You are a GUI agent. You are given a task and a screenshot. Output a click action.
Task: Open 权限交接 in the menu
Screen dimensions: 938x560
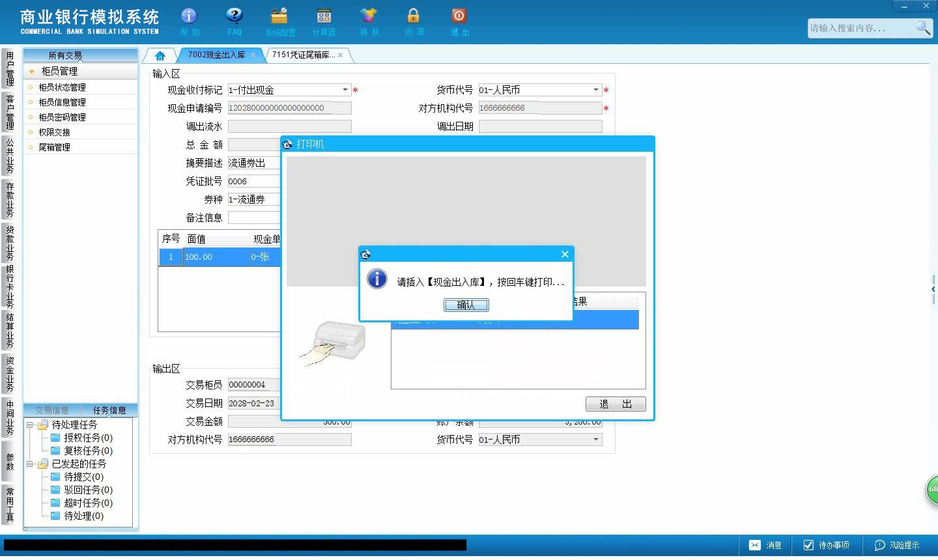[x=54, y=132]
